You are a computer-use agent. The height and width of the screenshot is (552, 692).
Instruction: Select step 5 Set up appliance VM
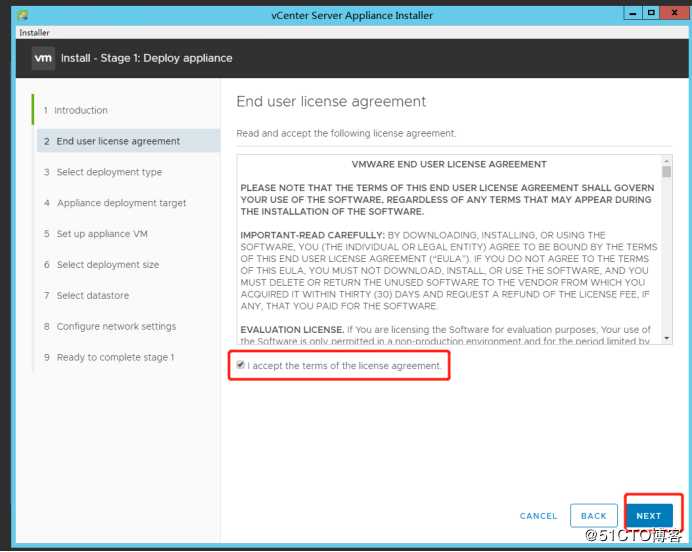tap(96, 234)
